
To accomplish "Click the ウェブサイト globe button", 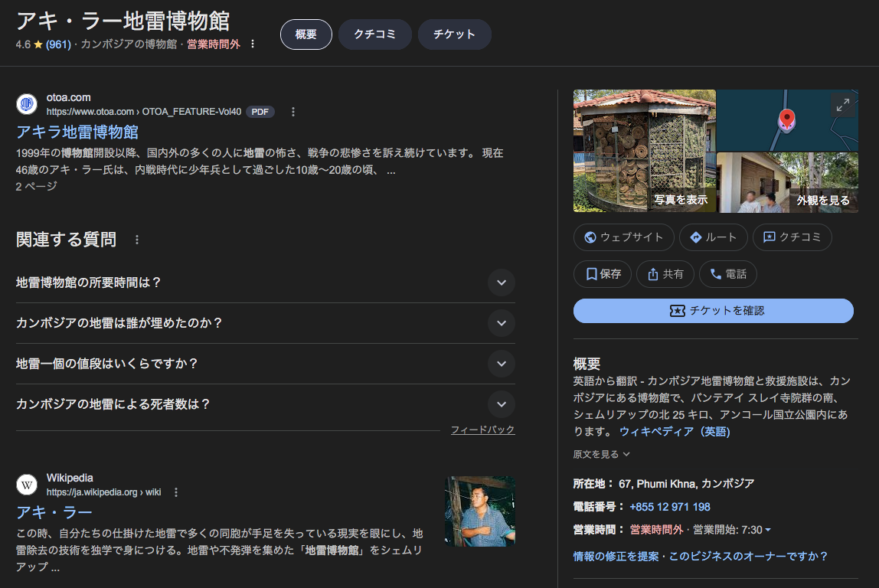I will pyautogui.click(x=623, y=237).
